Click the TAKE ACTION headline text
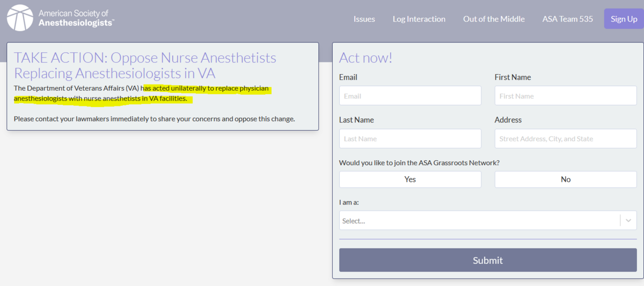The image size is (644, 286). pyautogui.click(x=145, y=65)
